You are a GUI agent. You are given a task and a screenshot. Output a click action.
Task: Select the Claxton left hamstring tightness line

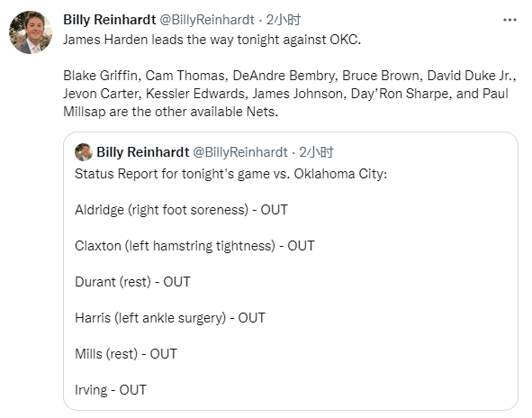tap(194, 246)
